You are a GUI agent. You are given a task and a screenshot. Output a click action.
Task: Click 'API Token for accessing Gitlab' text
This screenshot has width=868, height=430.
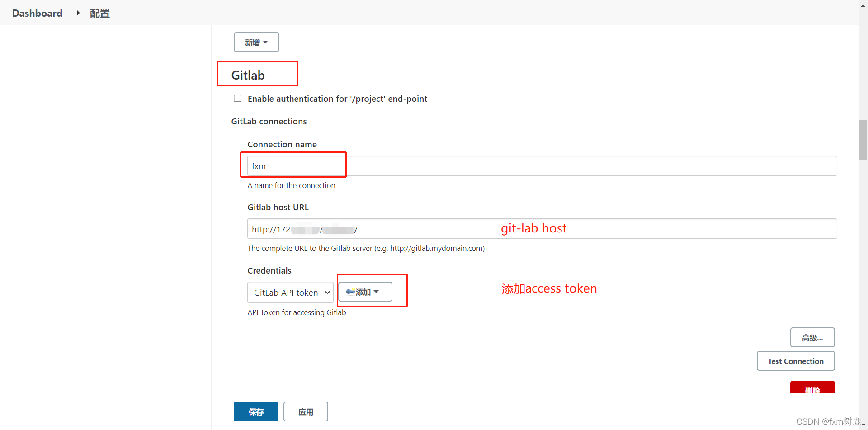tap(297, 312)
